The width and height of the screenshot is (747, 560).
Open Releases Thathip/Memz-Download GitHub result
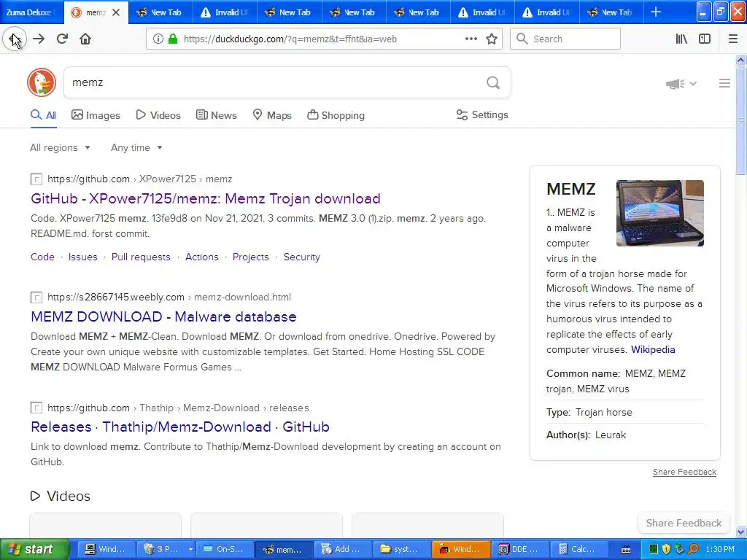[180, 427]
